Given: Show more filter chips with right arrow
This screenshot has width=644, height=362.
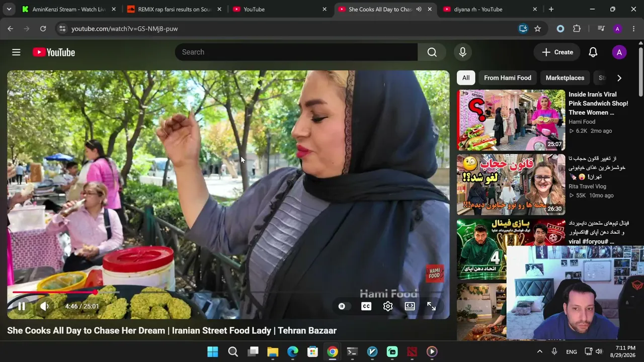Looking at the screenshot, I should pyautogui.click(x=619, y=78).
